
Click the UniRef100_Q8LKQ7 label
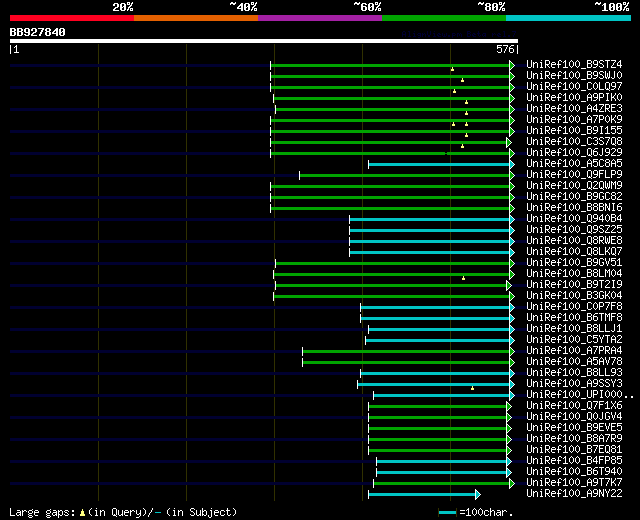click(574, 252)
